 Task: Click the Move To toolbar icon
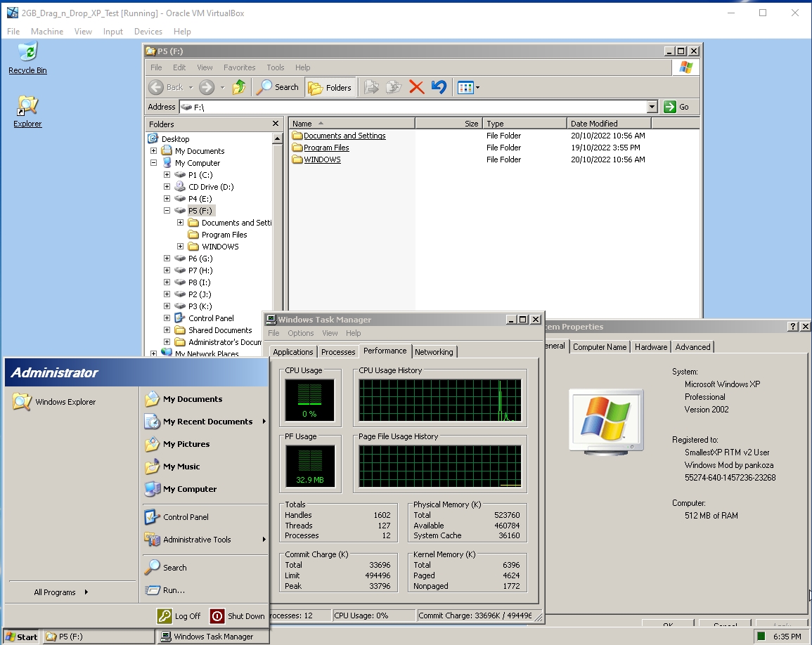pyautogui.click(x=371, y=87)
